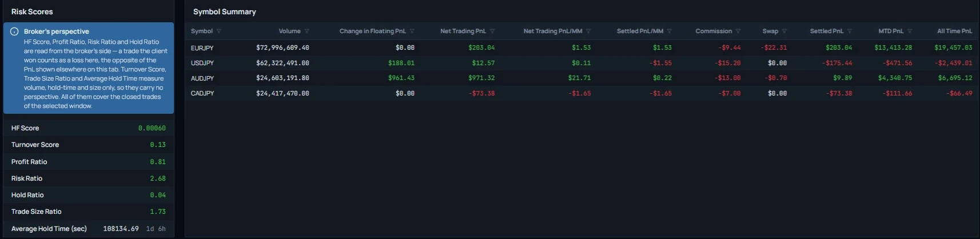980x239 pixels.
Task: Open the filter icon on Volume column
Action: coord(307,31)
